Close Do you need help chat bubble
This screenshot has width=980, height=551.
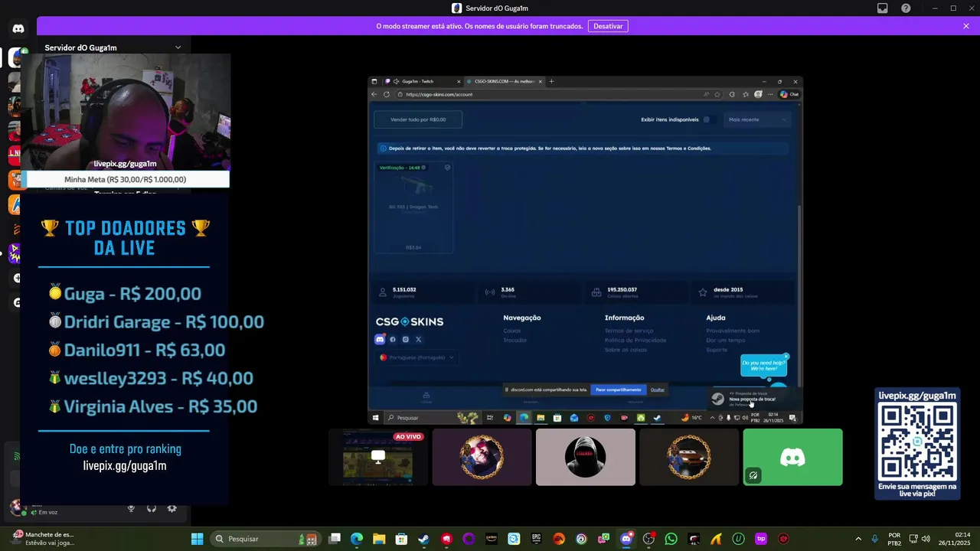[786, 357]
